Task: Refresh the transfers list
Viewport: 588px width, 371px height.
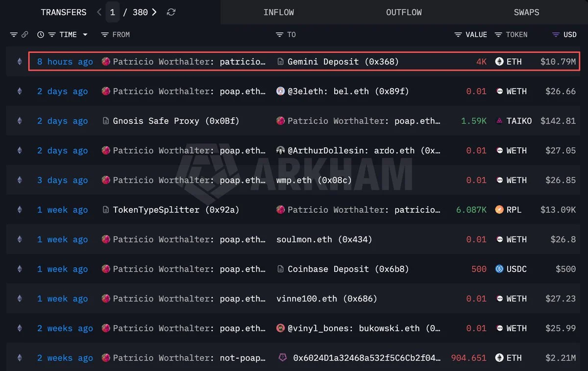Action: tap(171, 12)
